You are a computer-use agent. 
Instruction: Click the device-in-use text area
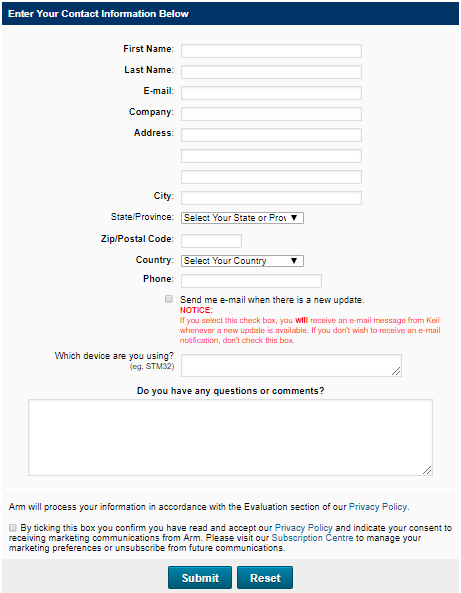pos(291,365)
